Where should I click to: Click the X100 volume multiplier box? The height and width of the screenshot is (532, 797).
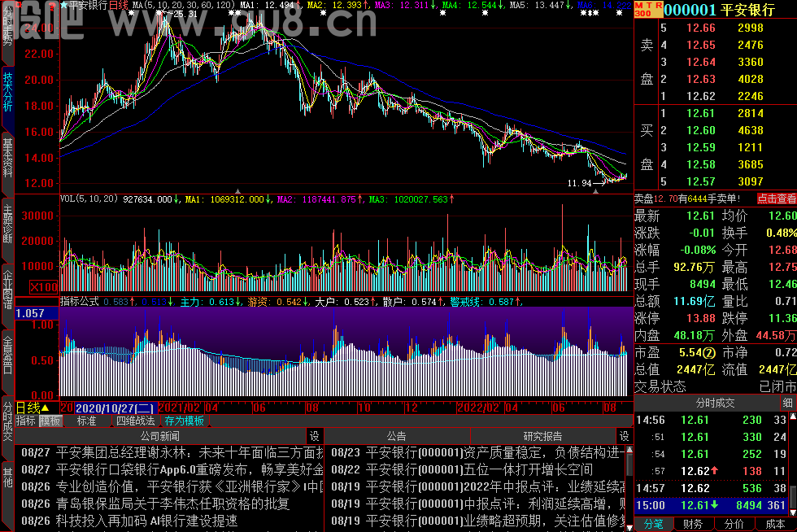(44, 287)
